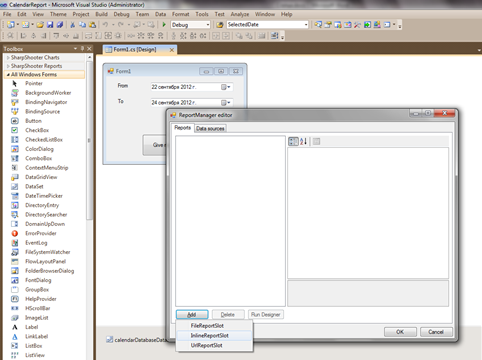Click the From date field on Form1
Image resolution: width=482 pixels, height=360 pixels.
[x=192, y=87]
